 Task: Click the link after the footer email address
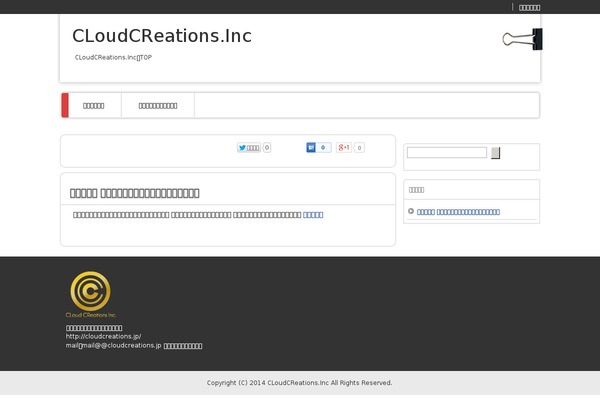pyautogui.click(x=183, y=346)
